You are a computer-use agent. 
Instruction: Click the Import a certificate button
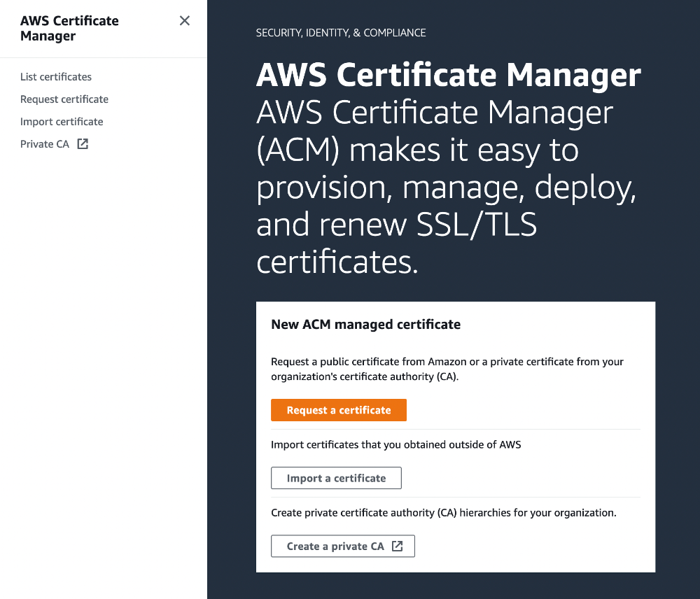click(336, 478)
